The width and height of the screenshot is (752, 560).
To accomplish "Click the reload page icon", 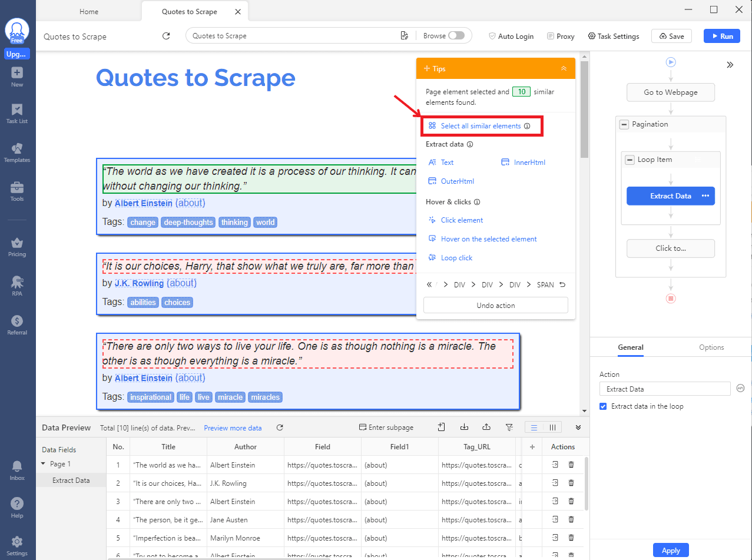I will (166, 36).
